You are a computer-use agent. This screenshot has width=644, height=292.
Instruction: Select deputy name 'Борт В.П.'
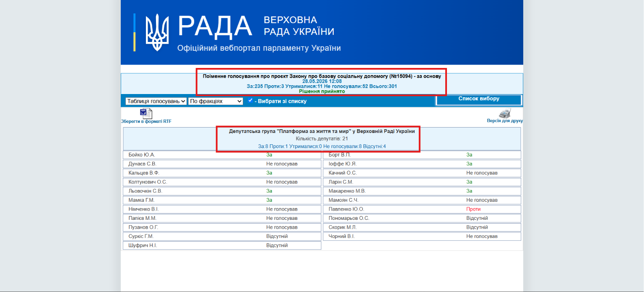(340, 155)
